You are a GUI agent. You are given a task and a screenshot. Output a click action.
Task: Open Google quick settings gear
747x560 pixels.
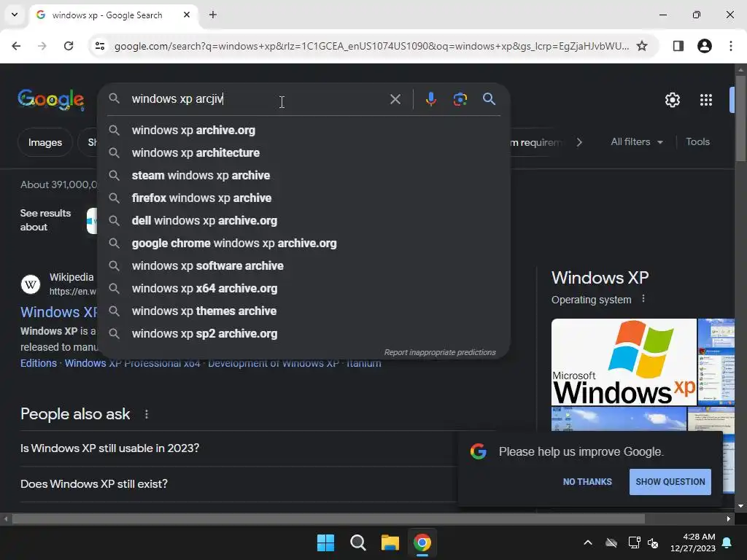point(672,100)
